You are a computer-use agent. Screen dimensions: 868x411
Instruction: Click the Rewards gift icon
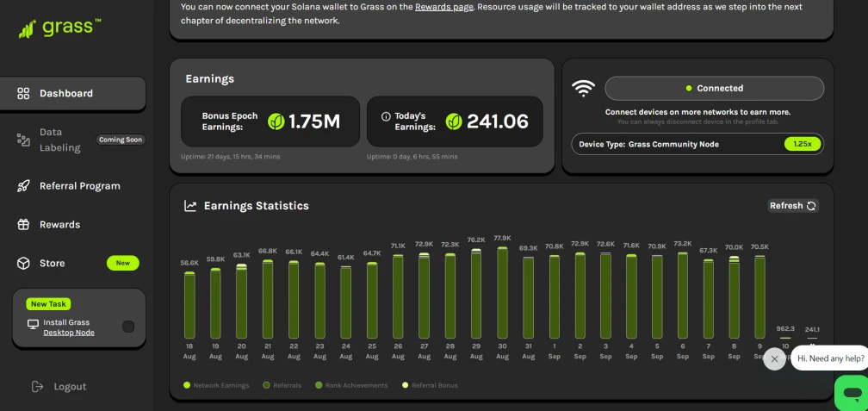coord(23,224)
